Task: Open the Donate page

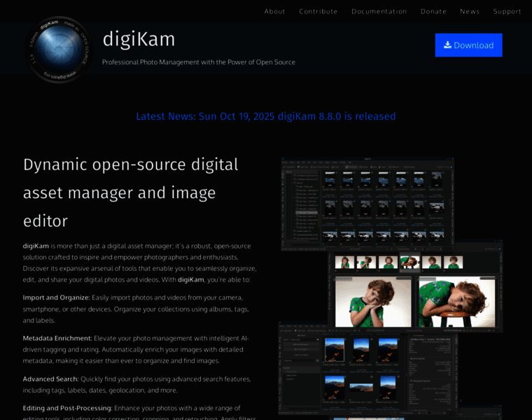Action: pyautogui.click(x=433, y=11)
